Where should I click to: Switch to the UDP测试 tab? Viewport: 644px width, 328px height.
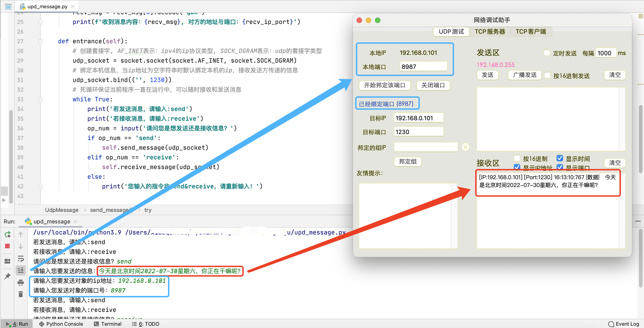point(451,32)
